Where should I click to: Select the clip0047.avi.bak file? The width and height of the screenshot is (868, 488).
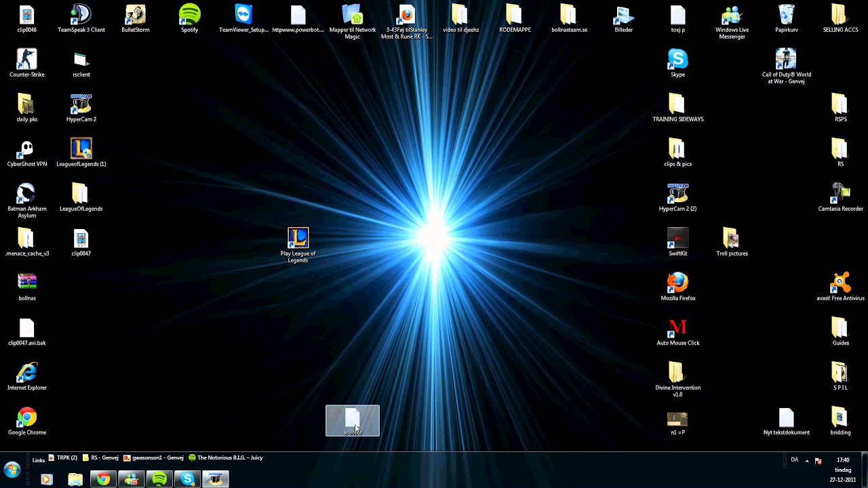pos(27,332)
